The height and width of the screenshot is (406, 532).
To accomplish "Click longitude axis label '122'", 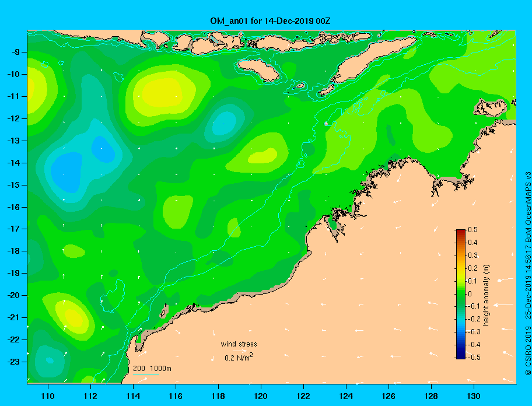I will pos(303,396).
